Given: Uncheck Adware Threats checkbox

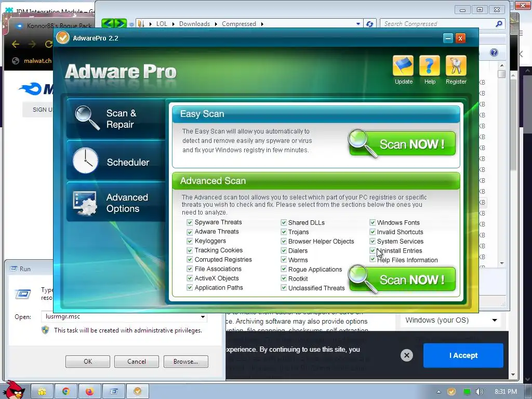Looking at the screenshot, I should [x=190, y=232].
